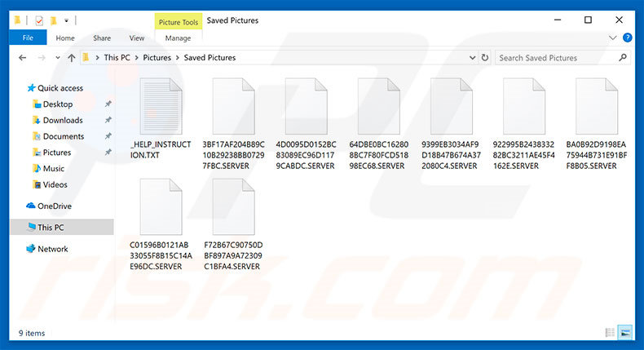
Task: Click the 9 items status text
Action: coord(32,333)
